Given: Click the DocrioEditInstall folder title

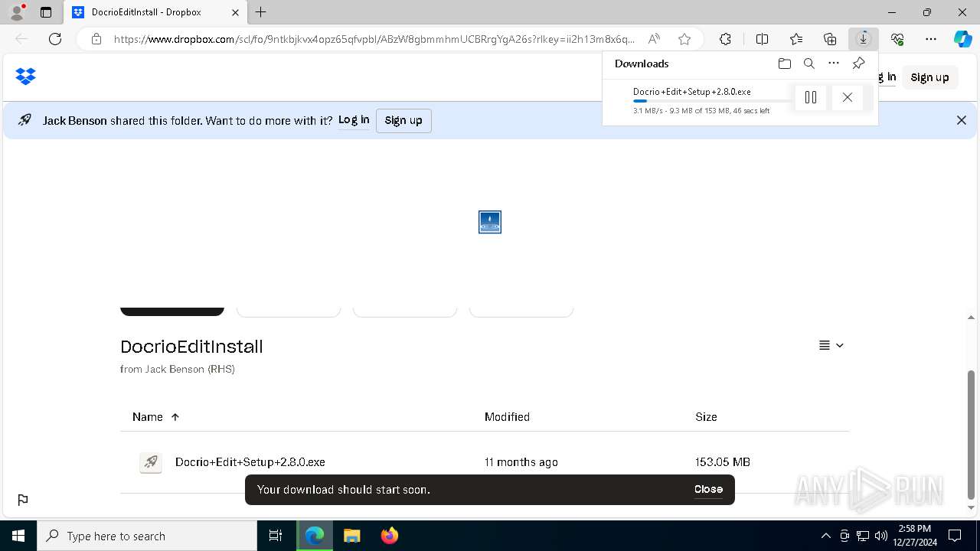Looking at the screenshot, I should (x=191, y=347).
